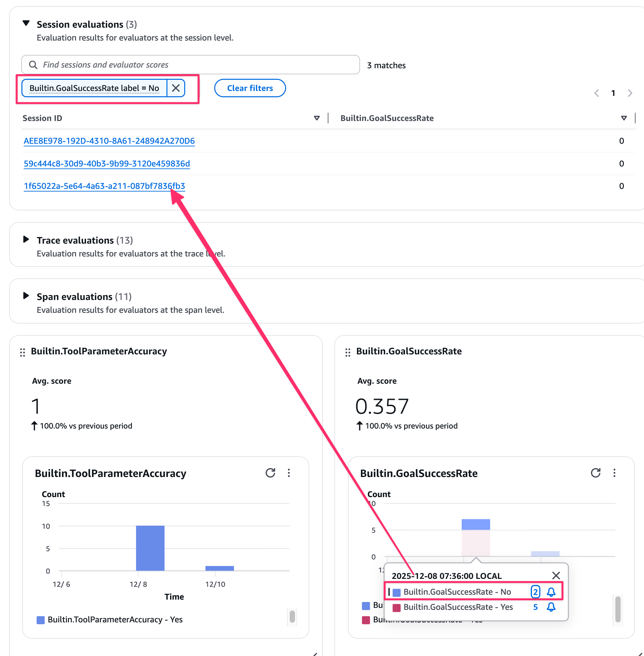This screenshot has height=656, width=644.
Task: Click alarm bell for GoalSuccessRate - No
Action: (x=551, y=592)
